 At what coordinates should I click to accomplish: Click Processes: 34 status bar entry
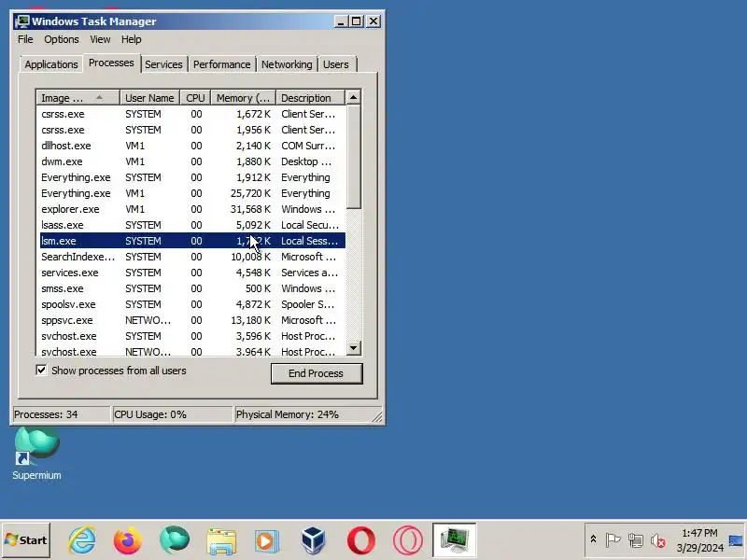tap(61, 414)
